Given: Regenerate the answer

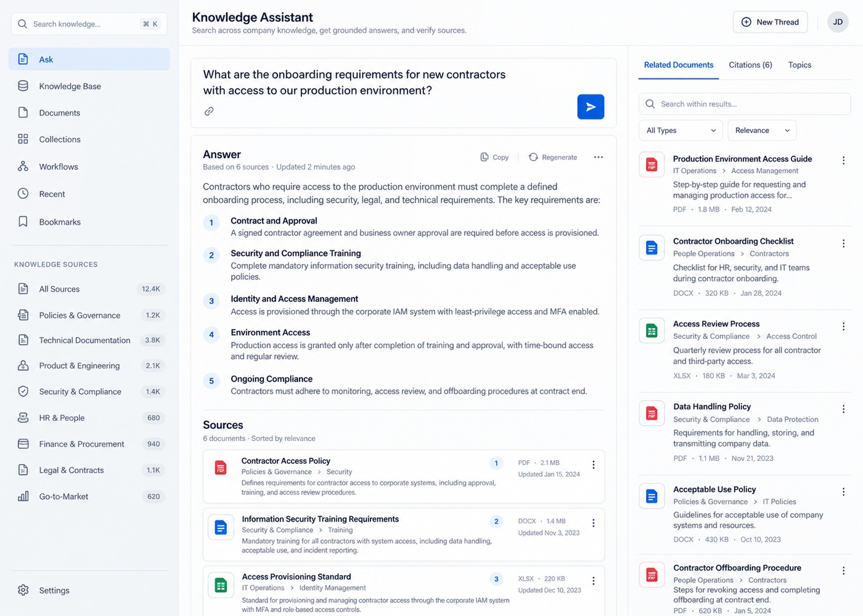Looking at the screenshot, I should (x=553, y=157).
